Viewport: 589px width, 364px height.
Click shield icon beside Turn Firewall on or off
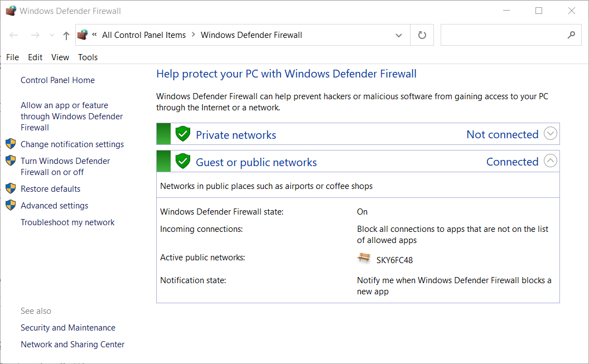click(11, 161)
